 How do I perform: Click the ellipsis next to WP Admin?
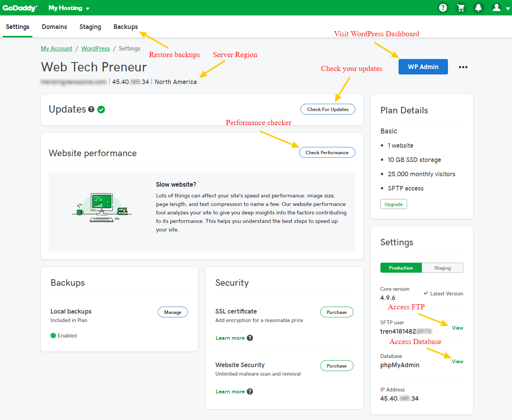[463, 66]
